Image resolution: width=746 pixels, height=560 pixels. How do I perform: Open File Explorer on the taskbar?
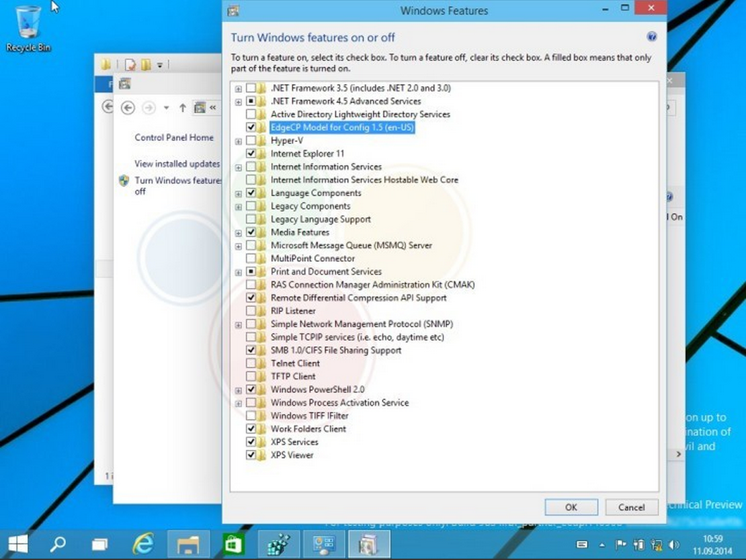pyautogui.click(x=188, y=544)
